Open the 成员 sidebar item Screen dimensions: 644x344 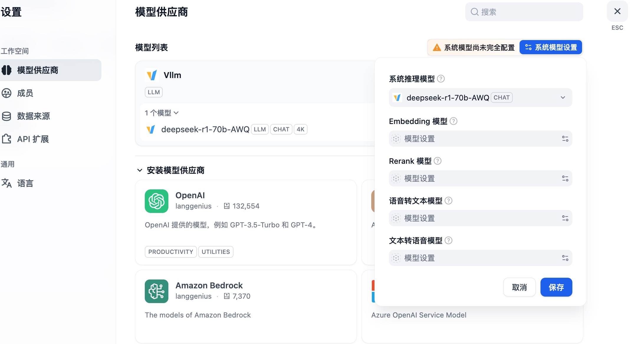(x=50, y=93)
